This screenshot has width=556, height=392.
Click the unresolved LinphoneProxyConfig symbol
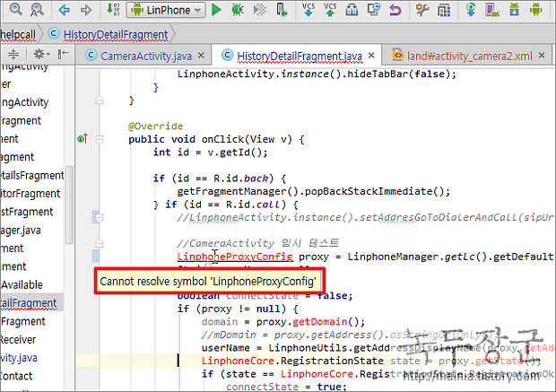(235, 257)
